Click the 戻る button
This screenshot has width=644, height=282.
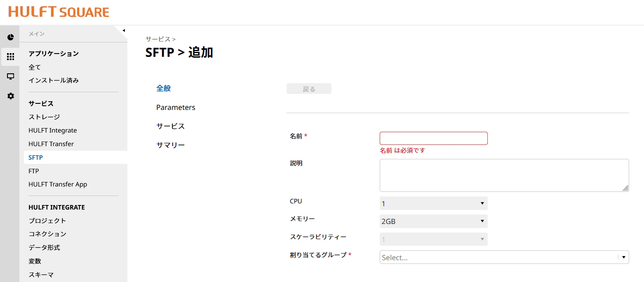(309, 89)
